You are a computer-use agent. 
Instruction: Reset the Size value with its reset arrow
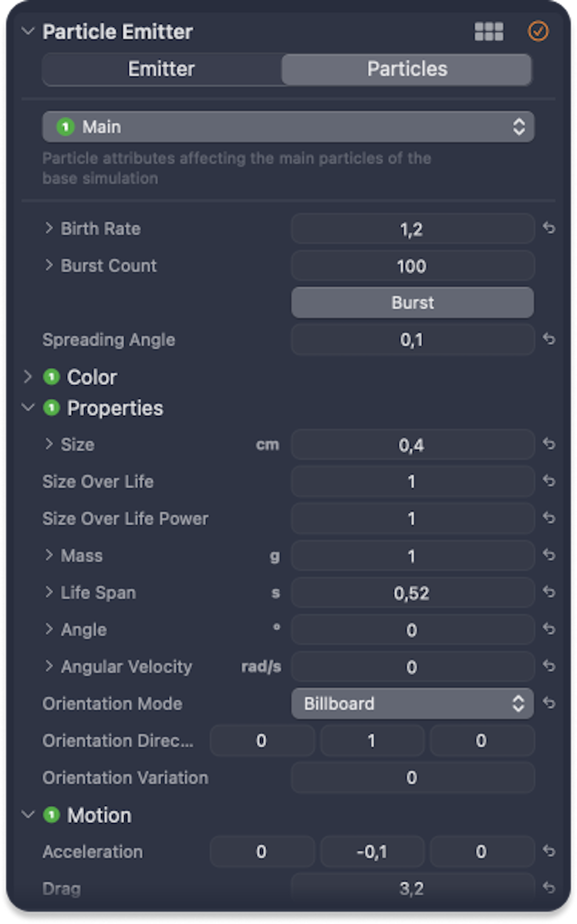[x=550, y=444]
